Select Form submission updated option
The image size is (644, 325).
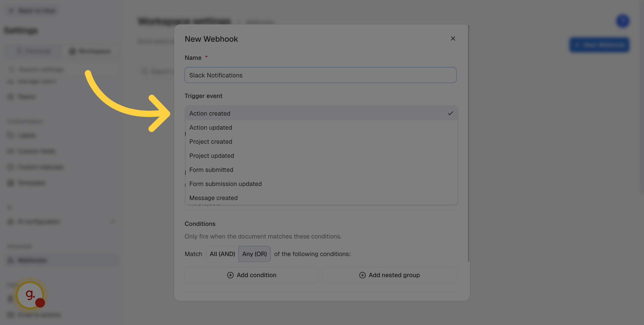click(321, 184)
